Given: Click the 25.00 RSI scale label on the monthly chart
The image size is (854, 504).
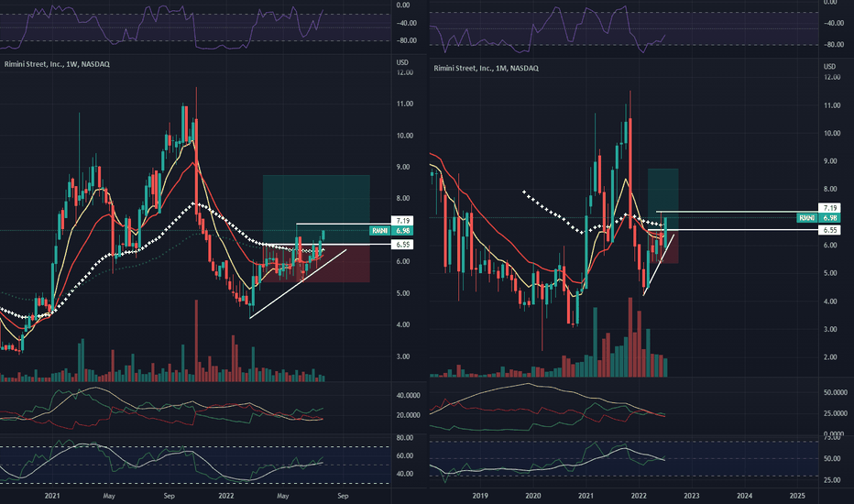Looking at the screenshot, I should click(832, 480).
